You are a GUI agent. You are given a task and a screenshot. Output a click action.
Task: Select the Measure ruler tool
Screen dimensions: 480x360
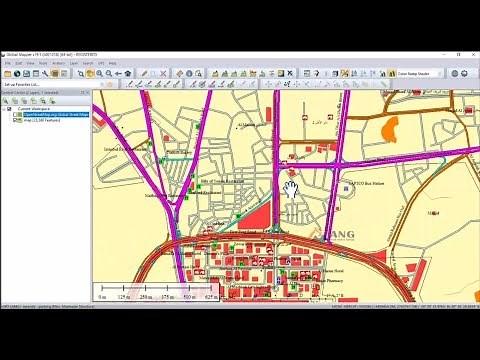pos(180,74)
